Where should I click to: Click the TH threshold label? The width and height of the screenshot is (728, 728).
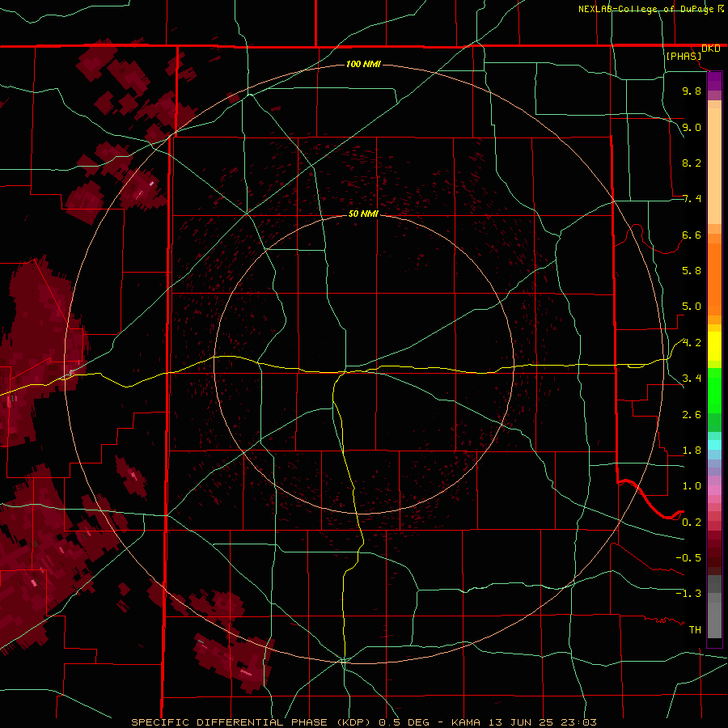tap(695, 630)
